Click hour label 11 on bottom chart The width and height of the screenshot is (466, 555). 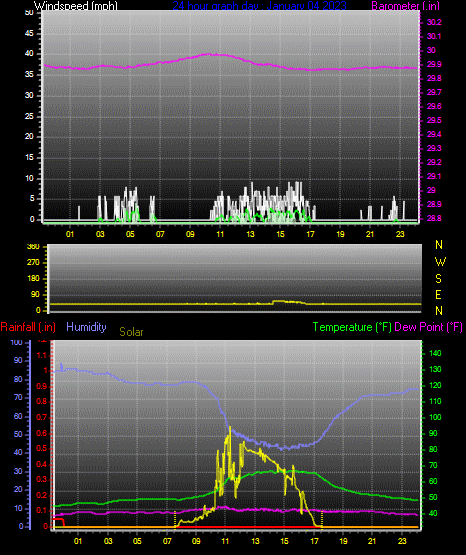(x=225, y=541)
